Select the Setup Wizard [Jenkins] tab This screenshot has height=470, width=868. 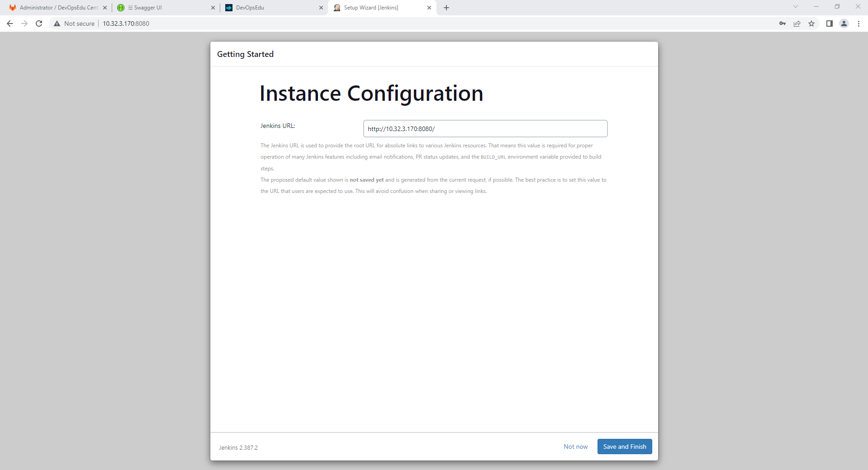click(x=382, y=8)
